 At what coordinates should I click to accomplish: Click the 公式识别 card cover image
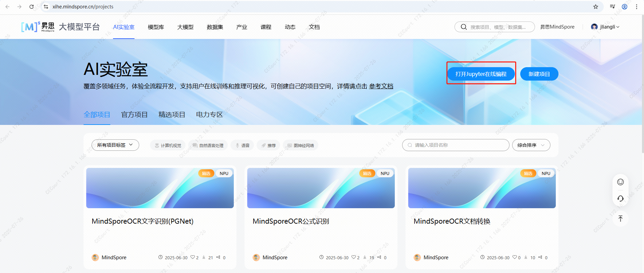coord(321,188)
